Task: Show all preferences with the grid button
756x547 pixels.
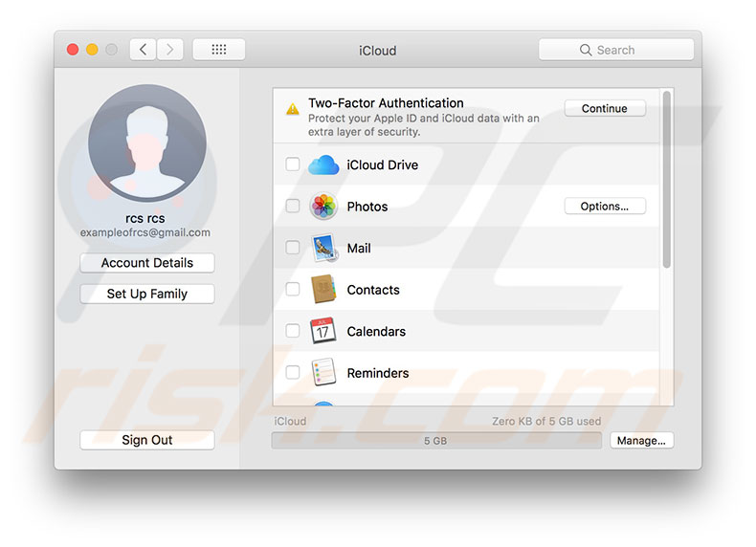Action: click(219, 50)
